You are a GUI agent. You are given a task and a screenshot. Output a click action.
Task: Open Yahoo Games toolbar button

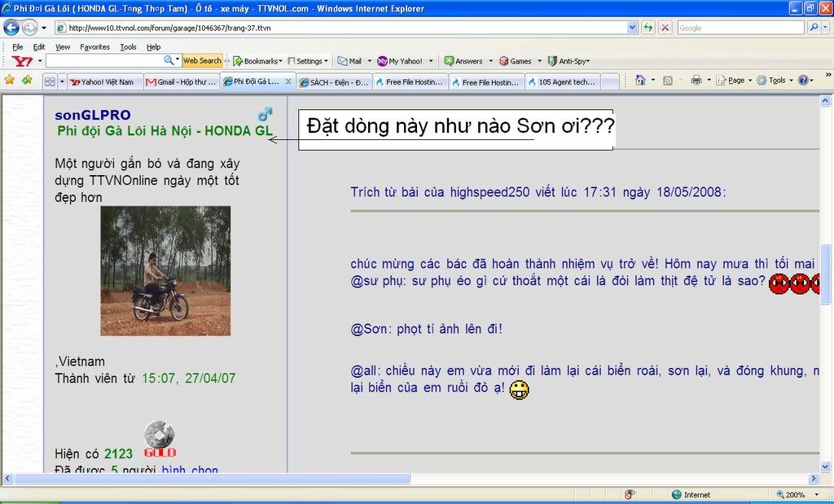click(515, 61)
